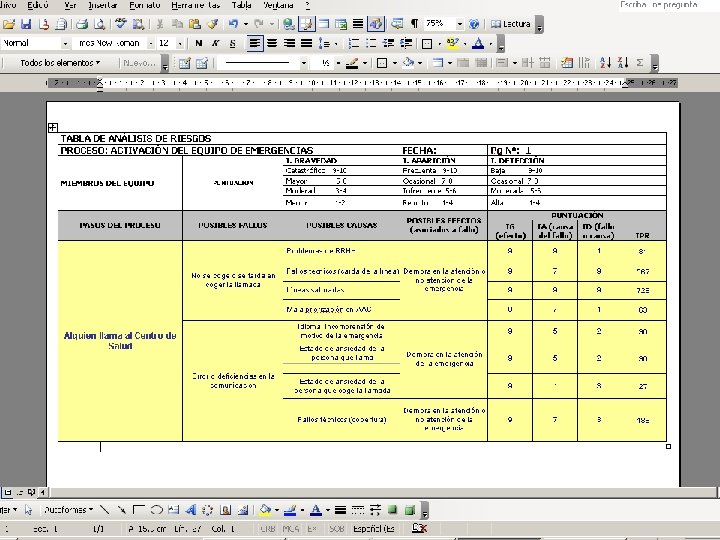
Task: Select the Arrow drawing tool
Action: click(122, 510)
